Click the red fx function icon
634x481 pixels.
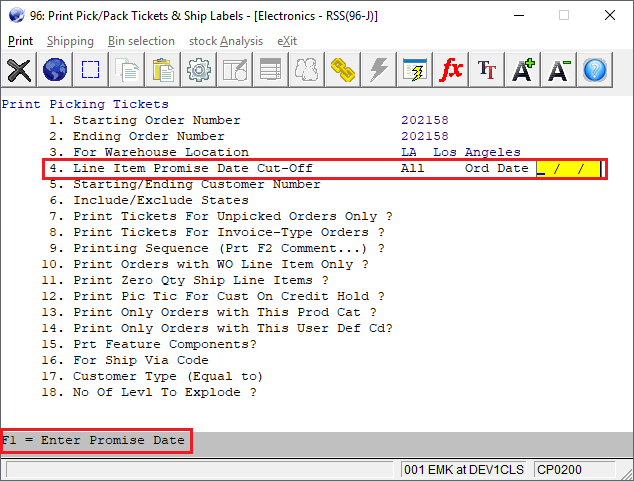point(451,70)
